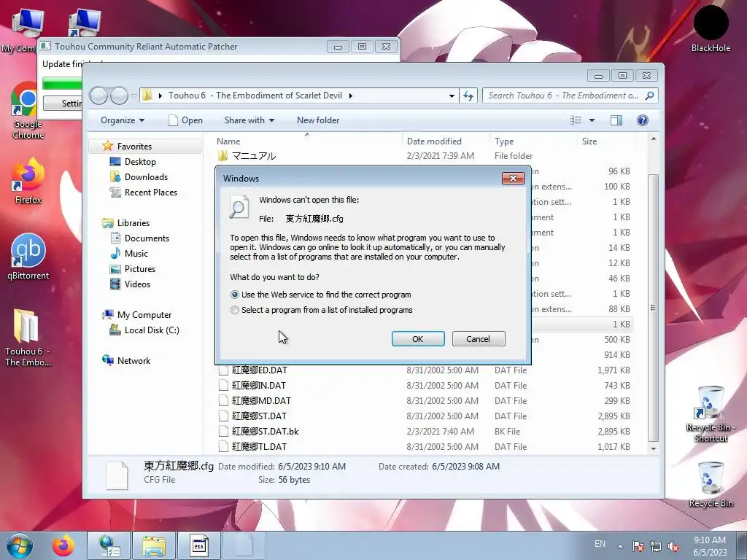Open the BlackHole desktop icon
Screen dimensions: 747x560
(711, 29)
